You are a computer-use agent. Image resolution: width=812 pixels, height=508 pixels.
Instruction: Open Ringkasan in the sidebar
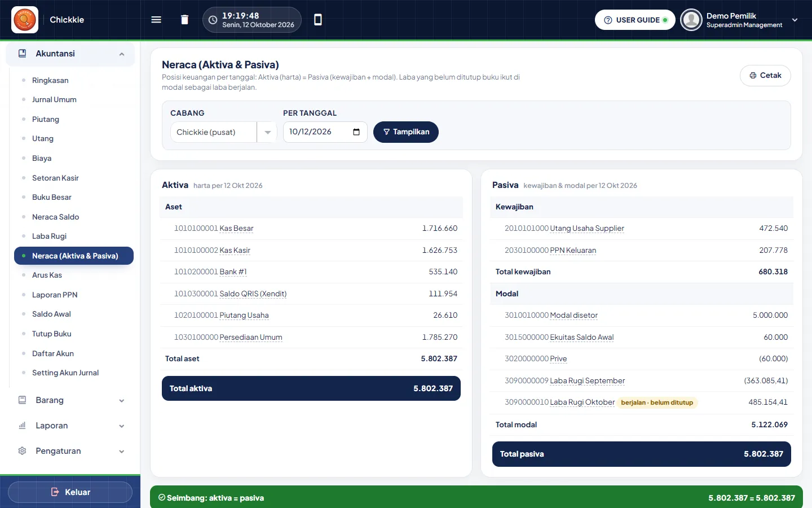tap(50, 80)
